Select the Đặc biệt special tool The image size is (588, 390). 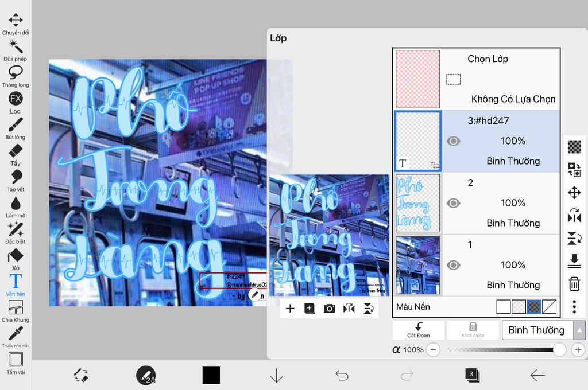click(16, 233)
